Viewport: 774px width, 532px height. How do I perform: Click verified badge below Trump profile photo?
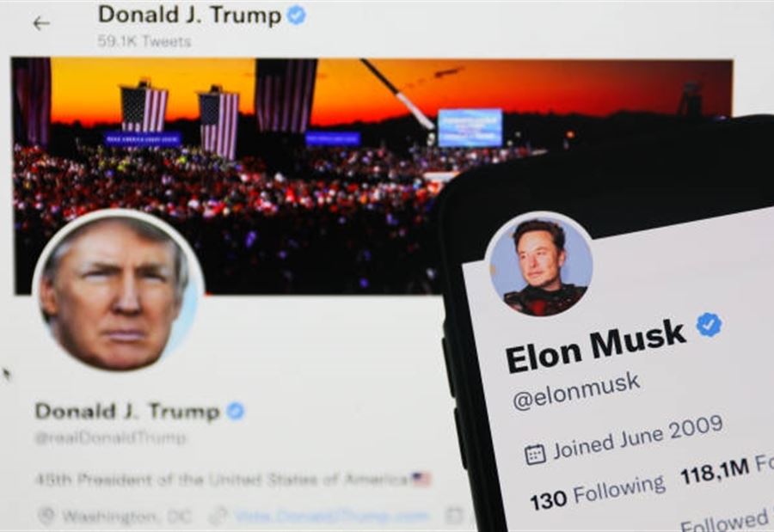pyautogui.click(x=236, y=411)
